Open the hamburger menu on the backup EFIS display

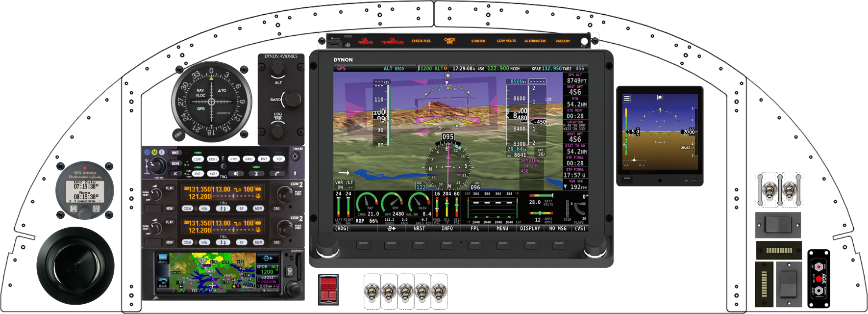coord(626,99)
